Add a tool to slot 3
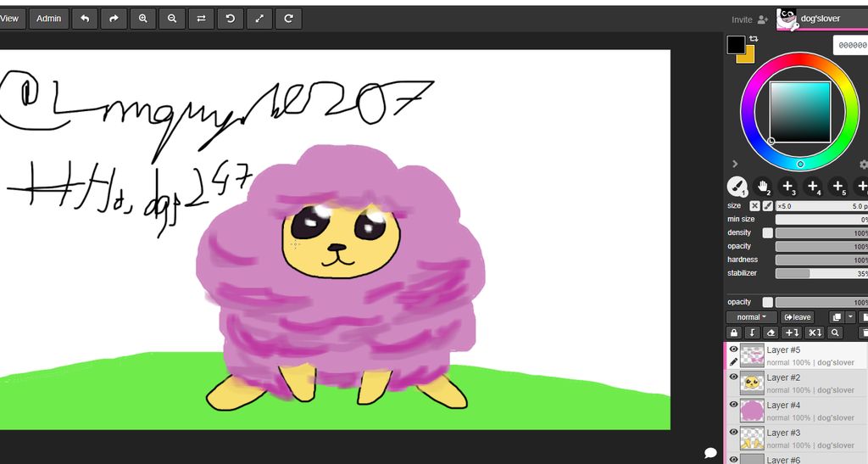This screenshot has width=868, height=464. pyautogui.click(x=787, y=187)
